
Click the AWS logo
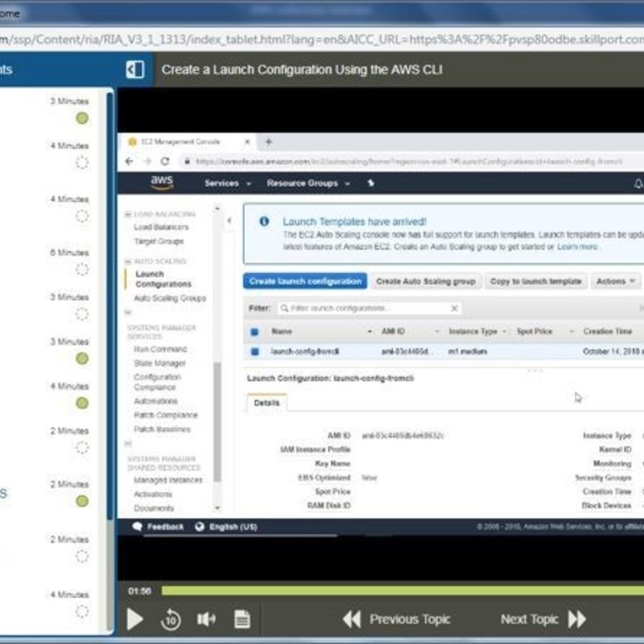coord(162,183)
